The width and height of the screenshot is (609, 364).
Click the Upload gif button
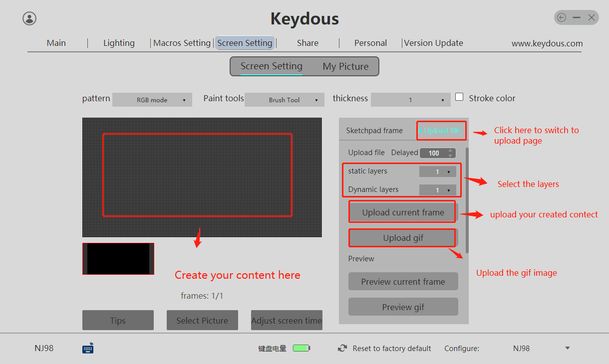[x=403, y=238]
